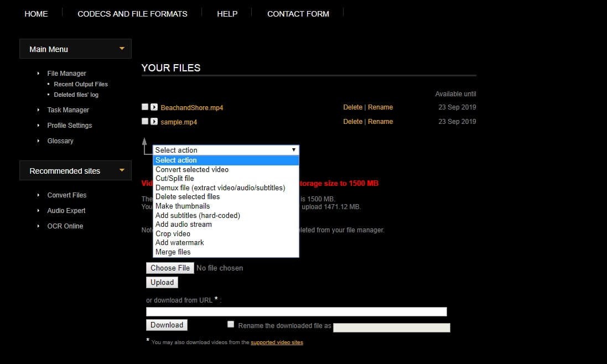Viewport: 607px width, 364px height.
Task: Click the Choose File button
Action: click(x=170, y=268)
